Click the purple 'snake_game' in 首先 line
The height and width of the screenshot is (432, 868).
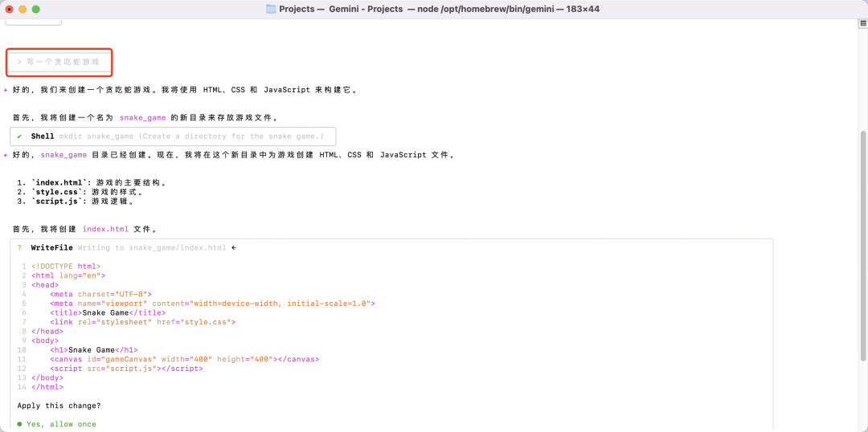click(x=143, y=118)
